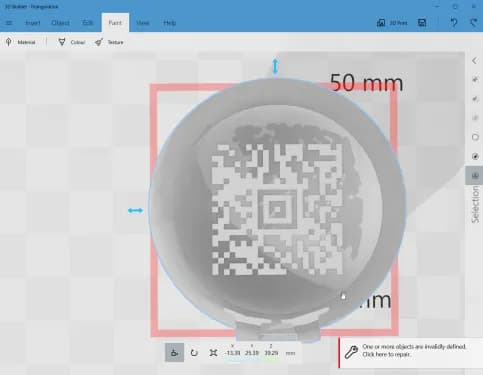Collapse the right sidebar with the chevron

[x=475, y=61]
